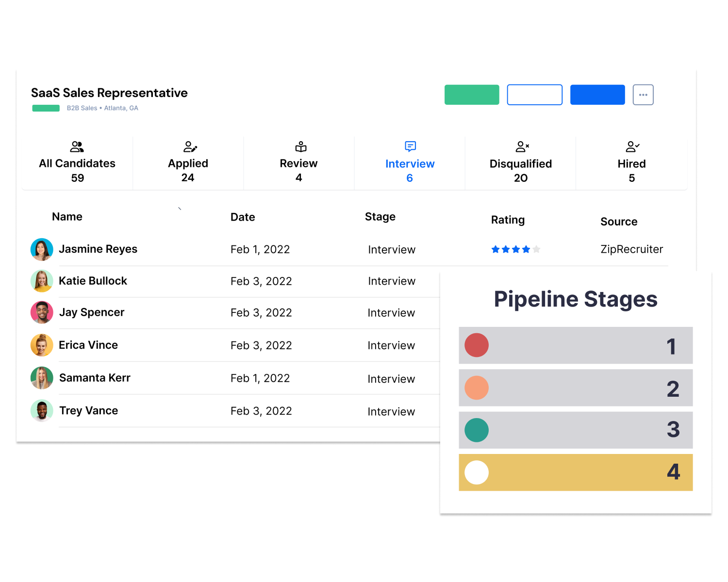Select the red circle for pipeline stage 1
This screenshot has width=728, height=582.
tap(477, 345)
